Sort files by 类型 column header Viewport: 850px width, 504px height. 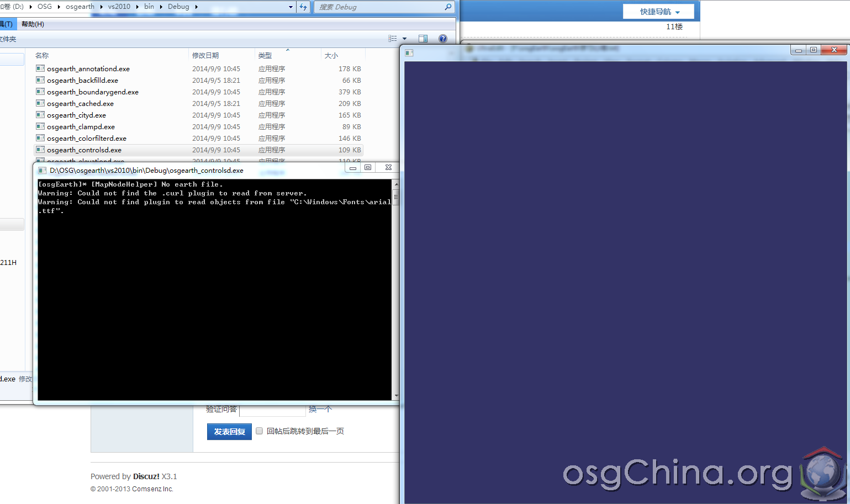(x=265, y=55)
